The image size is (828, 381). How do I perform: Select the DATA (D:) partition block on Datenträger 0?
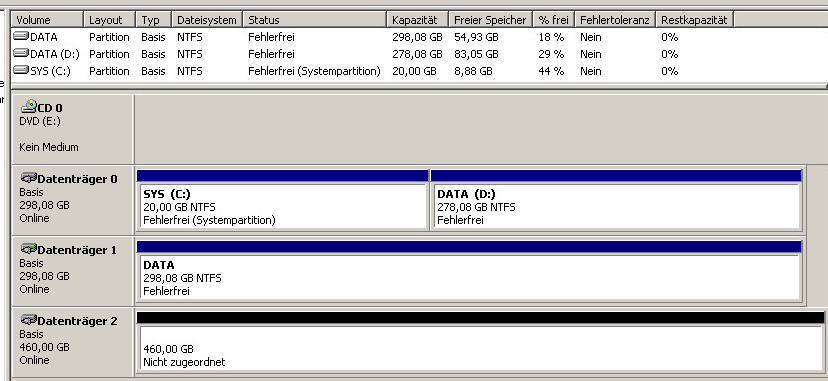pyautogui.click(x=616, y=200)
